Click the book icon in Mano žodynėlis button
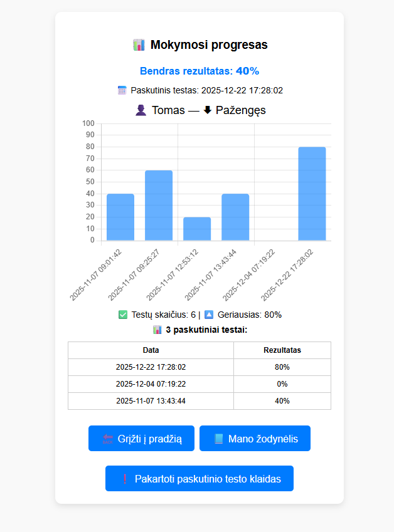The width and height of the screenshot is (394, 532). [x=218, y=439]
